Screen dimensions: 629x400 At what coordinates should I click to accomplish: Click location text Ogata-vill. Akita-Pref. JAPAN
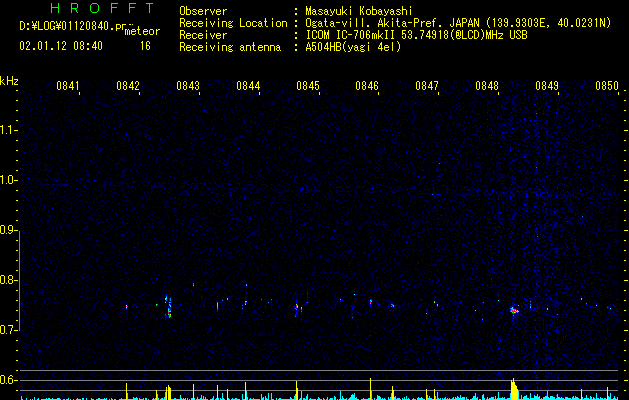(x=392, y=23)
